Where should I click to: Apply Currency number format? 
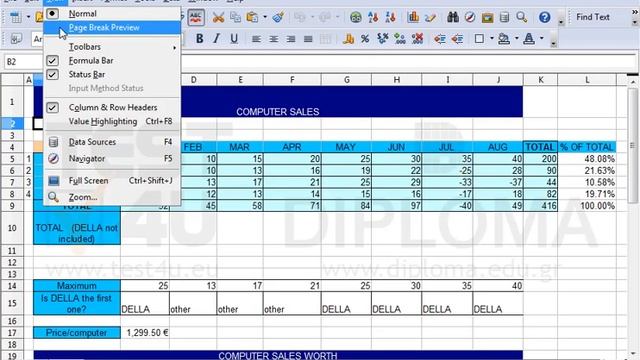pos(348,39)
